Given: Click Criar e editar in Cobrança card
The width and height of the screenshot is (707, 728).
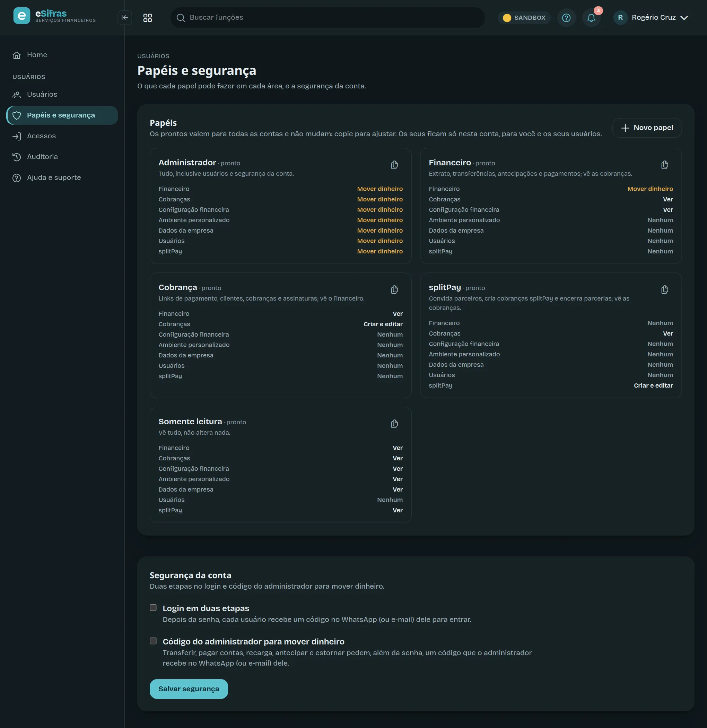Looking at the screenshot, I should click(x=383, y=324).
